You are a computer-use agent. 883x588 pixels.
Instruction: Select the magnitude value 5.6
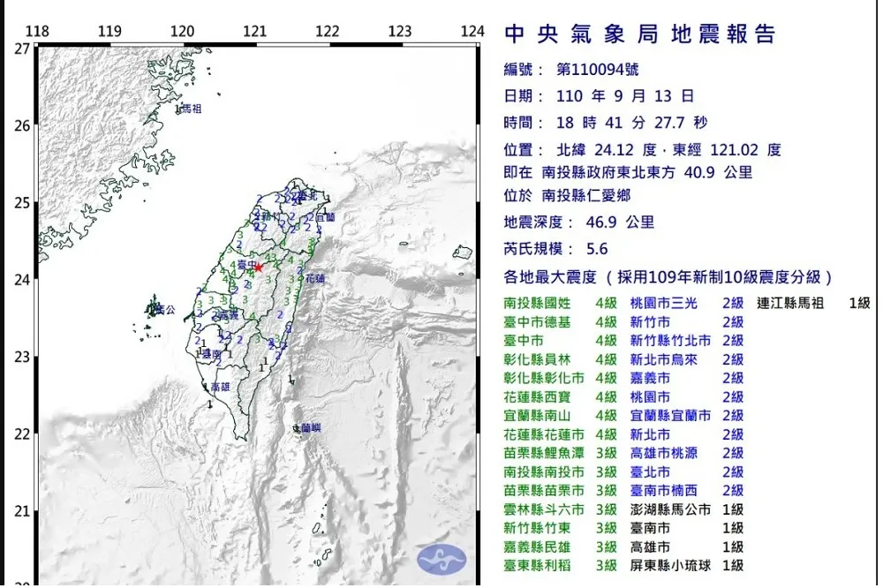click(x=597, y=249)
